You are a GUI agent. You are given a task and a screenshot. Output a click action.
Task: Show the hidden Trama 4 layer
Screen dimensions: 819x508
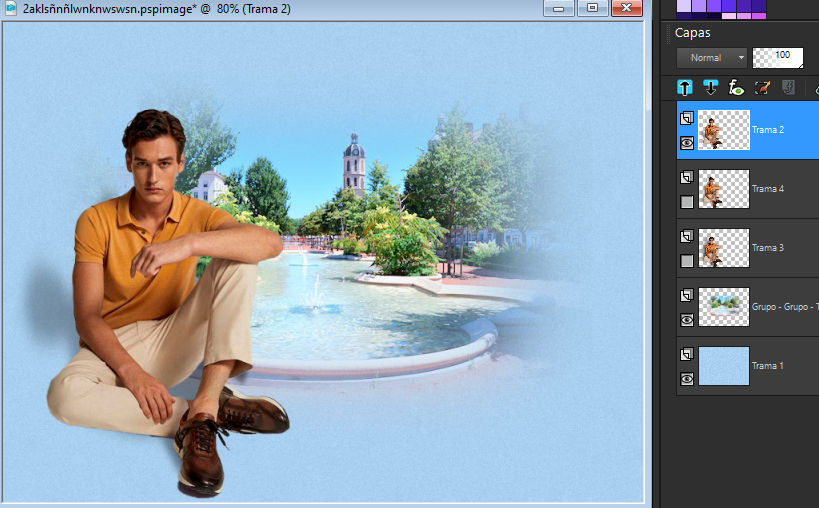pos(687,202)
